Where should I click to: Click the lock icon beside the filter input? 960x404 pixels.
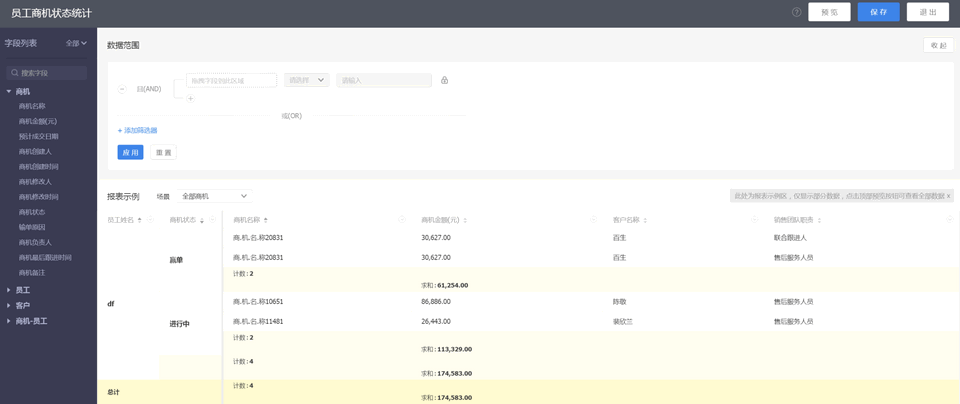pyautogui.click(x=444, y=80)
